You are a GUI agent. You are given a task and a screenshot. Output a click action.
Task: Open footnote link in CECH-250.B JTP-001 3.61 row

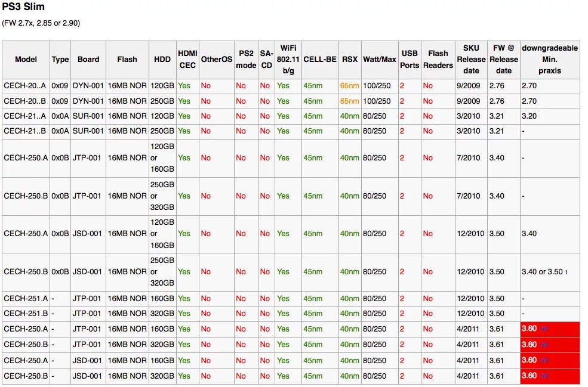click(544, 345)
